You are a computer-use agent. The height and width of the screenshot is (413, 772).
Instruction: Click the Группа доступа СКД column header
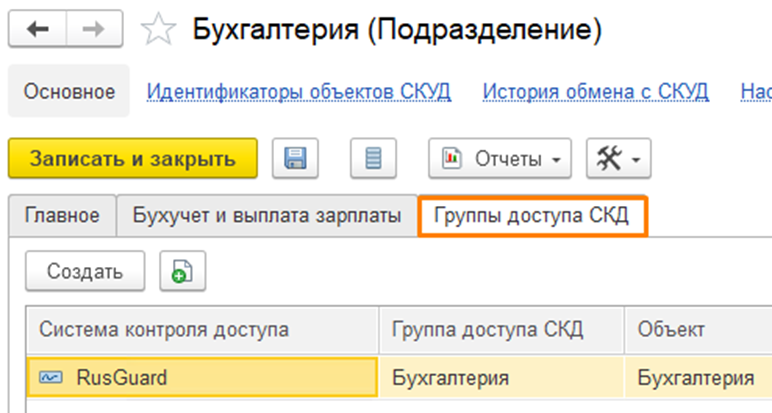487,329
